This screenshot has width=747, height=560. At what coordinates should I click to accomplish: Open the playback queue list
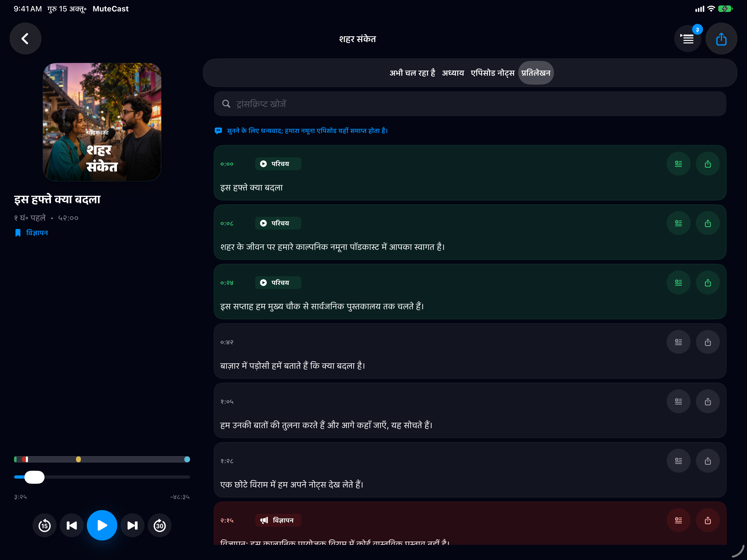[x=688, y=39]
